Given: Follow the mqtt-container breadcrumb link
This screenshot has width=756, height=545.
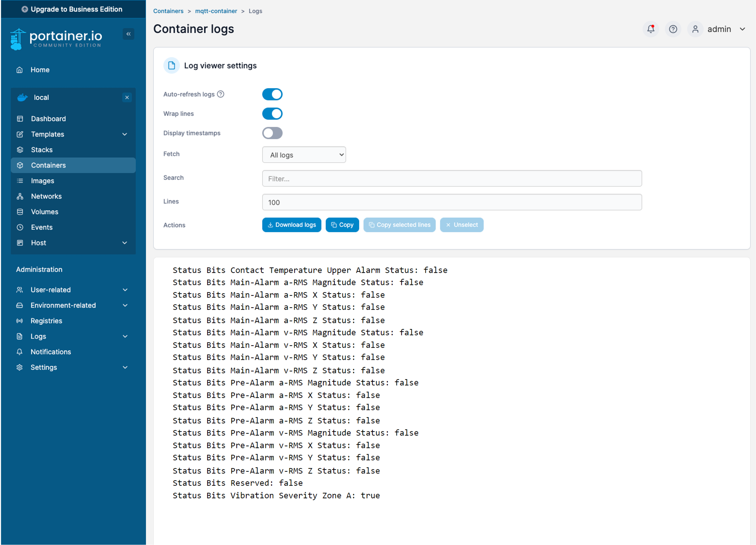Looking at the screenshot, I should pyautogui.click(x=216, y=11).
